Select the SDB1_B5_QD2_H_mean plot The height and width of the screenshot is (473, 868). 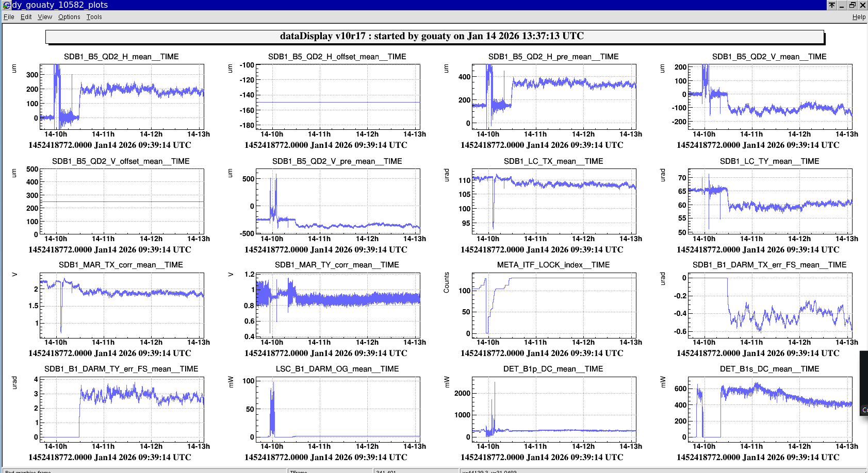click(122, 97)
